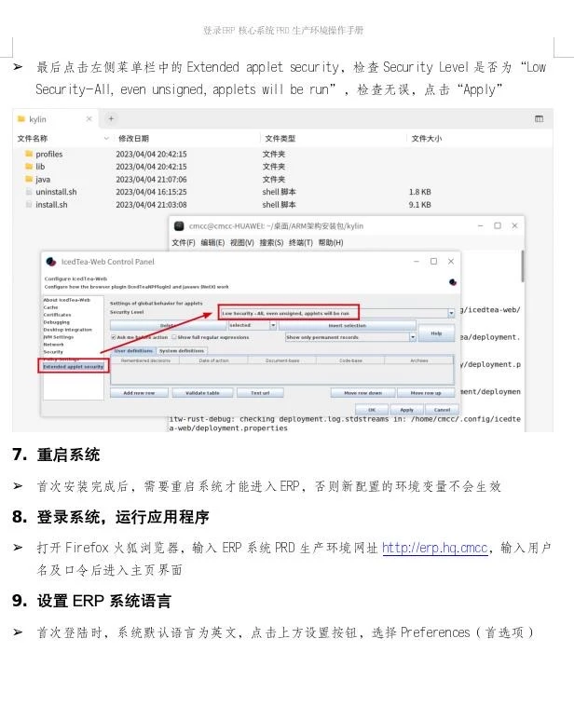Screen dimensions: 588x720
Task: Click Move row up button
Action: click(x=426, y=393)
